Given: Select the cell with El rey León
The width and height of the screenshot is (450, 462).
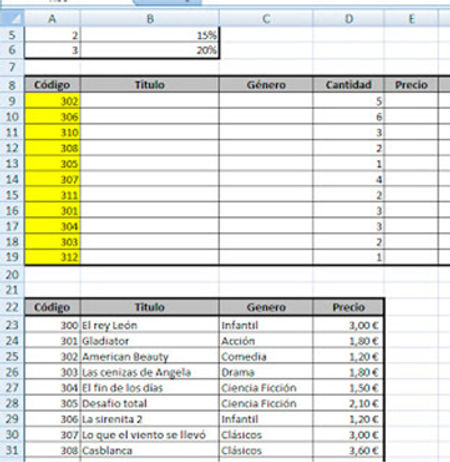Looking at the screenshot, I should [x=150, y=325].
